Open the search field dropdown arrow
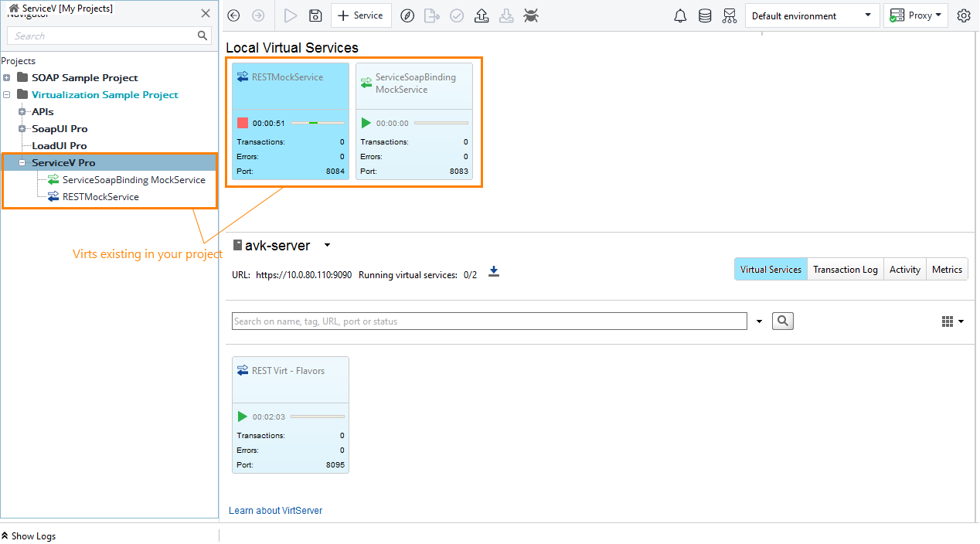 coord(759,321)
